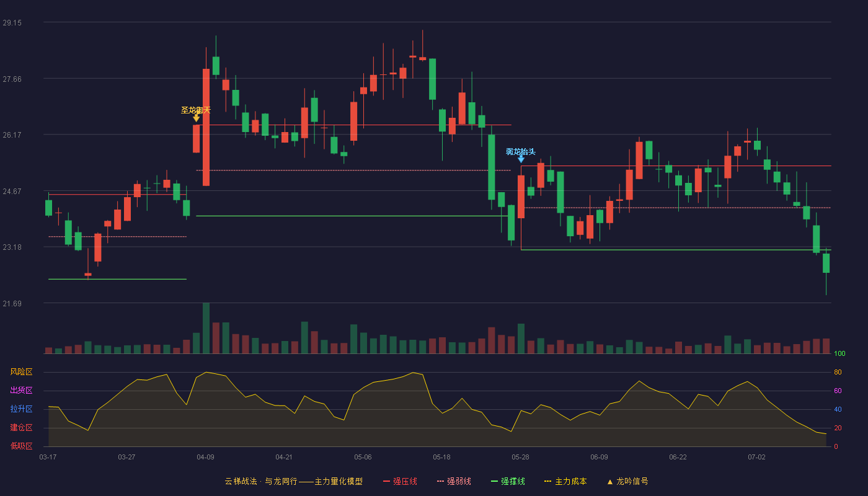Viewport: 868px width, 496px height.
Task: Click the 04-21 date axis label
Action: click(284, 457)
